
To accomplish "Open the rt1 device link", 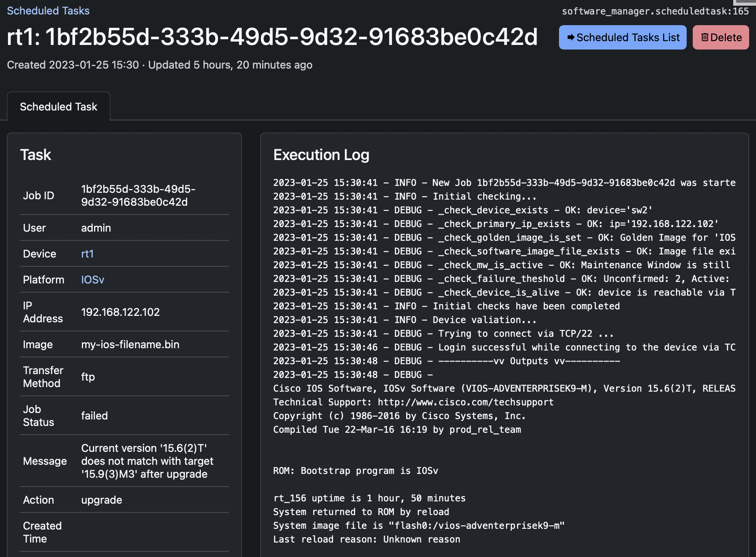I will tap(87, 254).
